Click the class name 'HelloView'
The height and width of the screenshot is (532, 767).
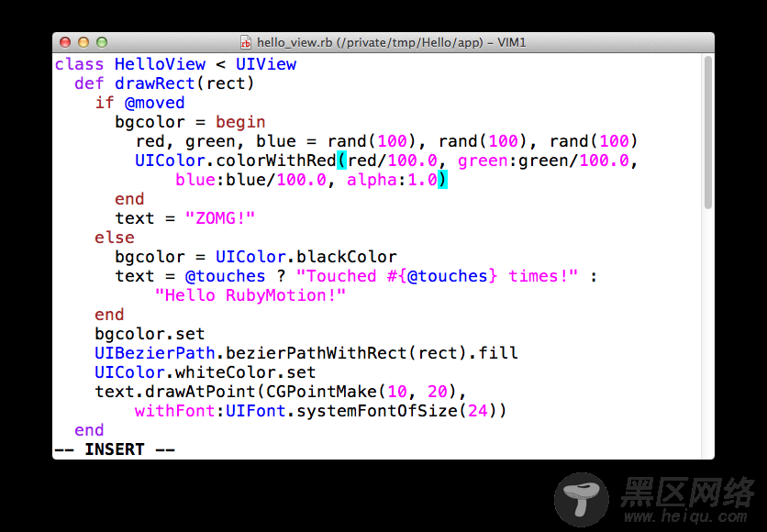pyautogui.click(x=160, y=64)
